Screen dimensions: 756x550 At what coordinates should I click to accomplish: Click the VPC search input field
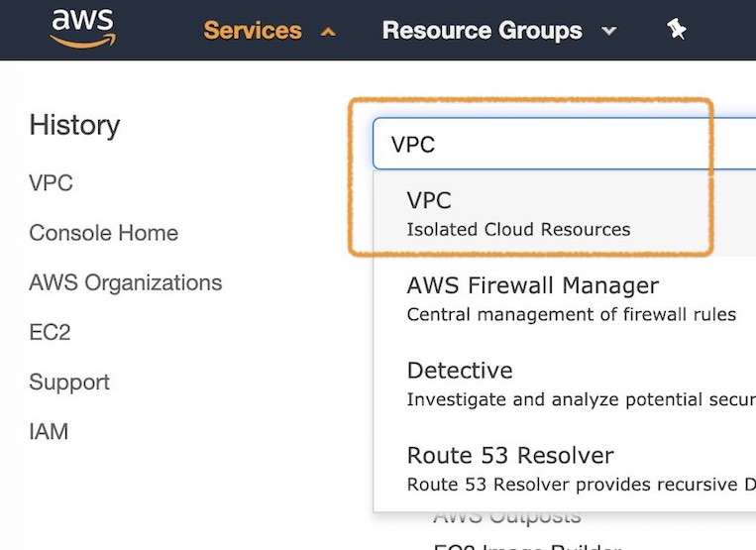coord(564,144)
